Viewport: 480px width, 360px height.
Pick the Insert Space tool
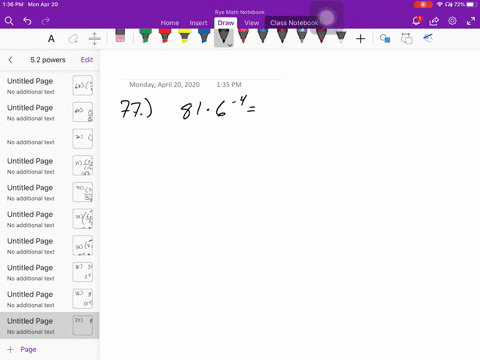(95, 39)
